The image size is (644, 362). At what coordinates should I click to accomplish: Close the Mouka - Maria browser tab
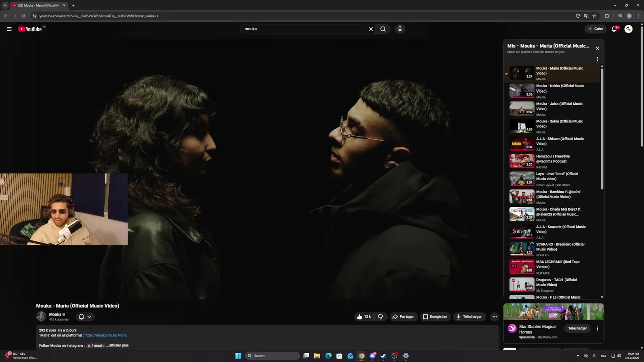pyautogui.click(x=64, y=5)
